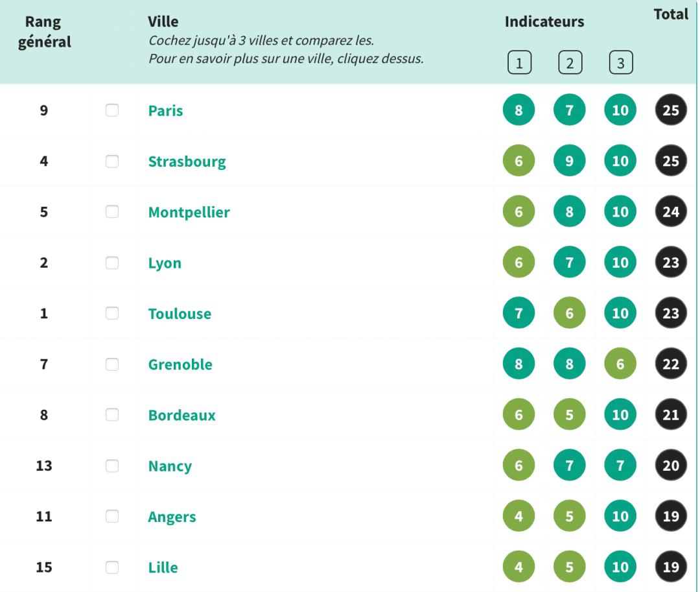Open the Strasbourg city link
Screen dimensions: 700x592
click(187, 162)
